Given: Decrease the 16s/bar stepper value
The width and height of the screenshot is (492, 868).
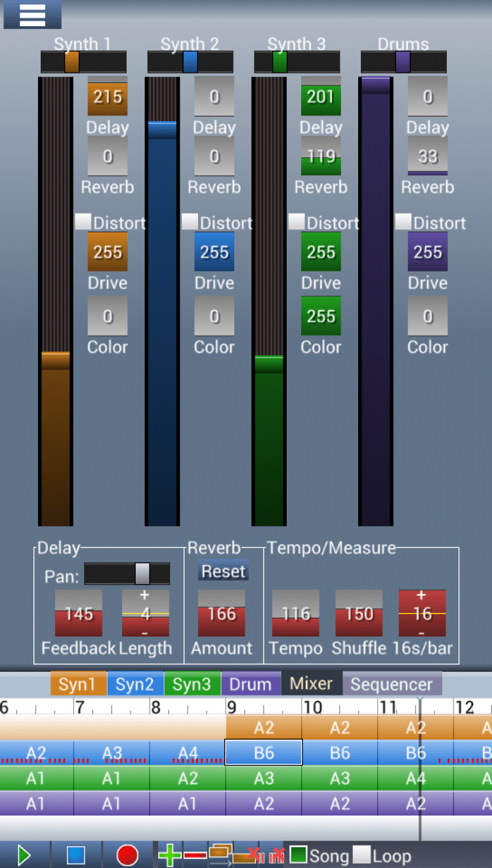Looking at the screenshot, I should pos(422,631).
